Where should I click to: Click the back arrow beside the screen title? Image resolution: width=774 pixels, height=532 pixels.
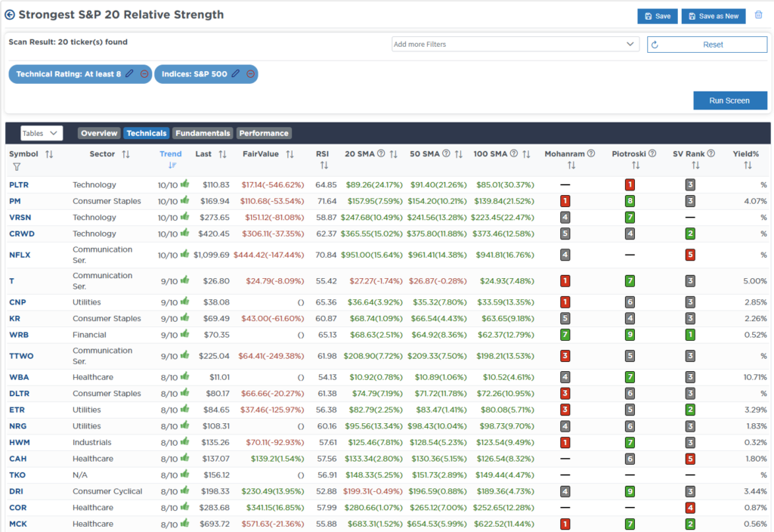[9, 15]
